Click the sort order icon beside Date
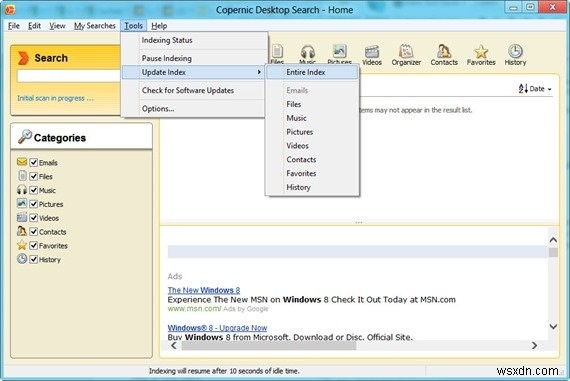Viewport: 570px width, 381px height. click(523, 88)
